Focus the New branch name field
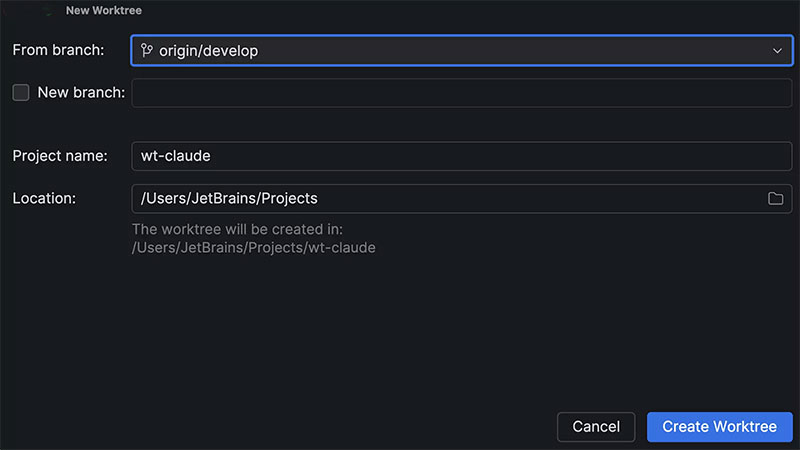This screenshot has height=450, width=800. click(x=461, y=93)
